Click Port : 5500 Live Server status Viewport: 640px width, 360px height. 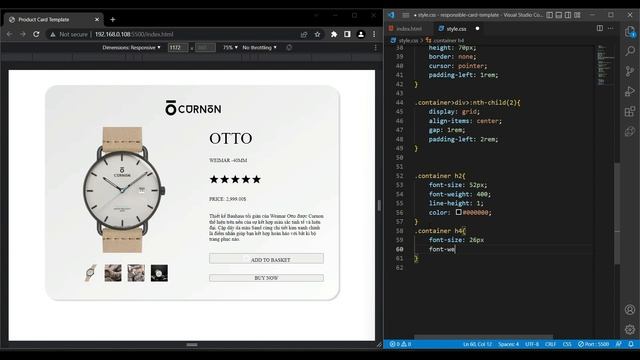pyautogui.click(x=593, y=344)
